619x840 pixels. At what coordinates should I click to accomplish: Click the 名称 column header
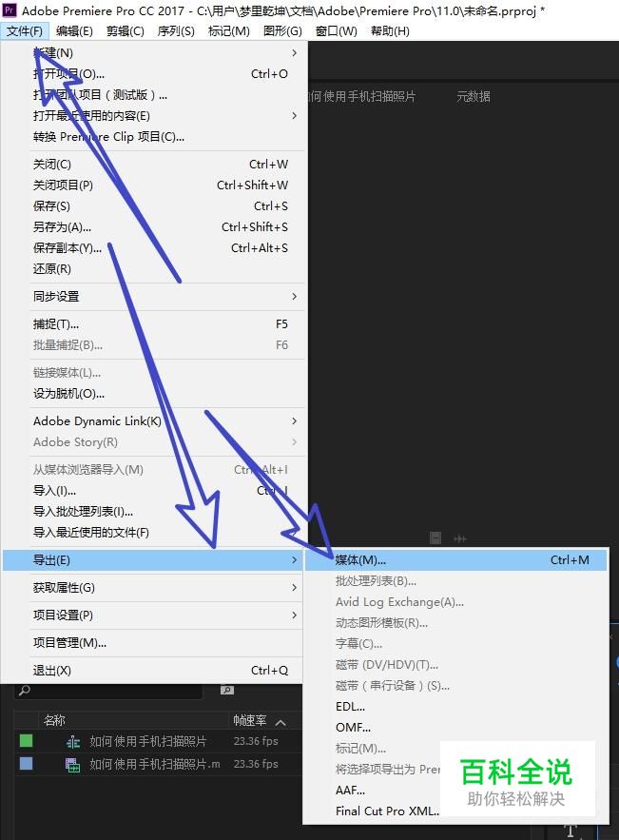[x=54, y=720]
